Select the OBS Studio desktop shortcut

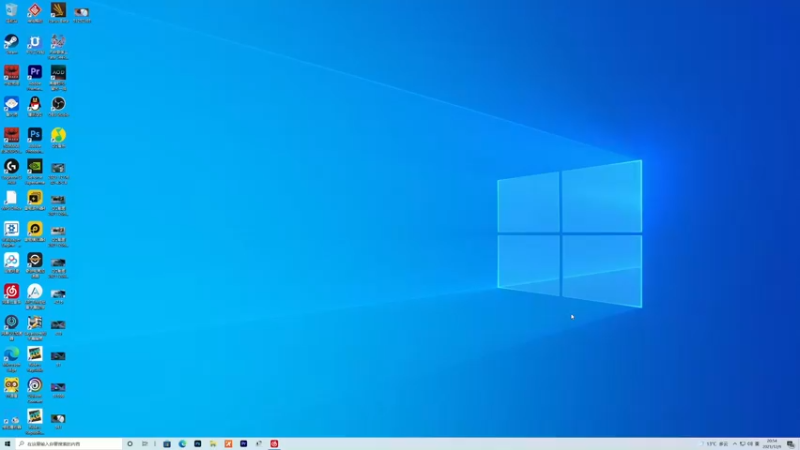pos(58,107)
